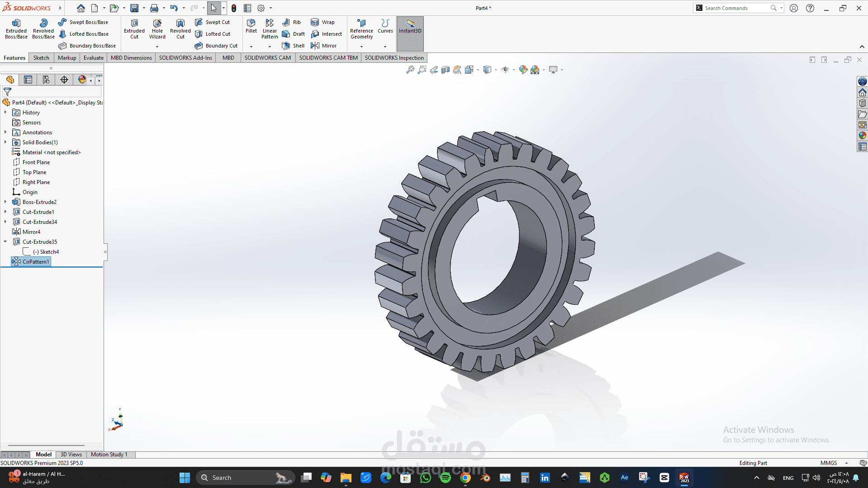
Task: Open the Edit Appearance color tool
Action: tap(523, 69)
